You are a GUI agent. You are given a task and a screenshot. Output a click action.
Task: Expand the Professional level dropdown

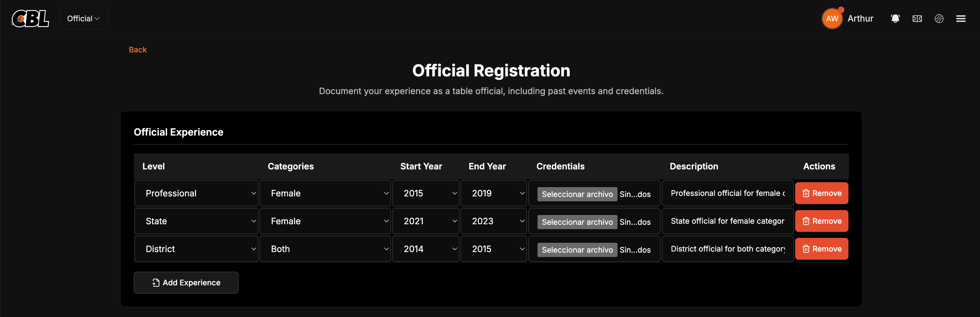[196, 193]
